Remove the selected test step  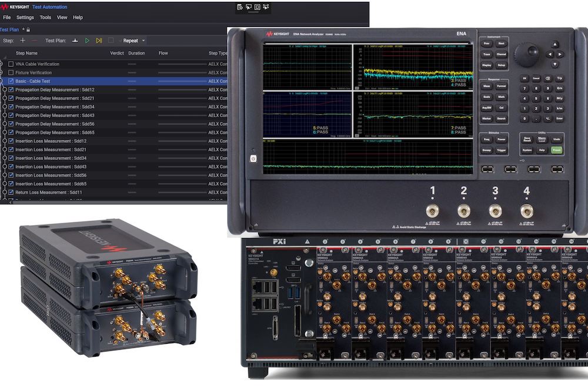(x=34, y=41)
